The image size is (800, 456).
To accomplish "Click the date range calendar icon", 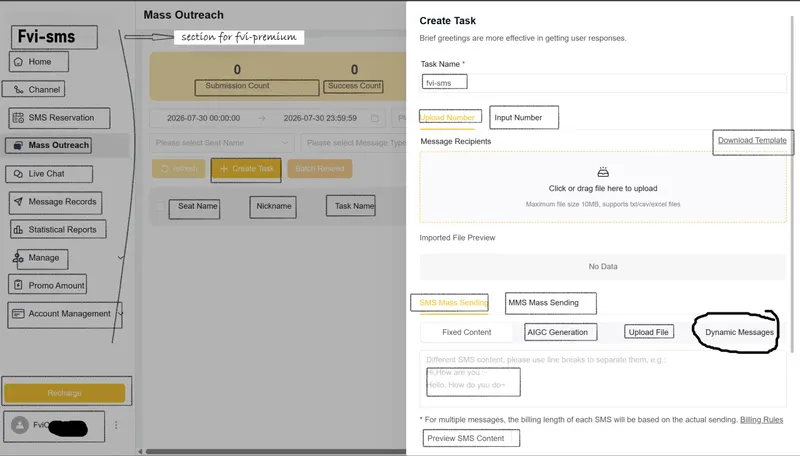I will (x=375, y=118).
